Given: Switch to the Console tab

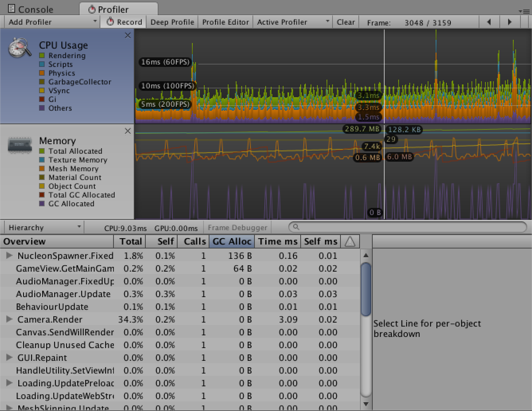Looking at the screenshot, I should pos(31,9).
